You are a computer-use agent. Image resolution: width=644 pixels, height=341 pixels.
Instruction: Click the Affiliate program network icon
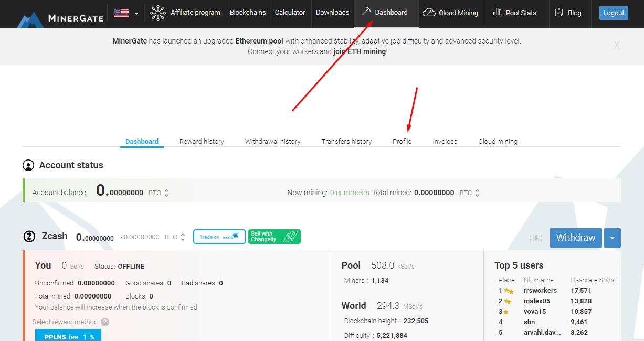(158, 13)
